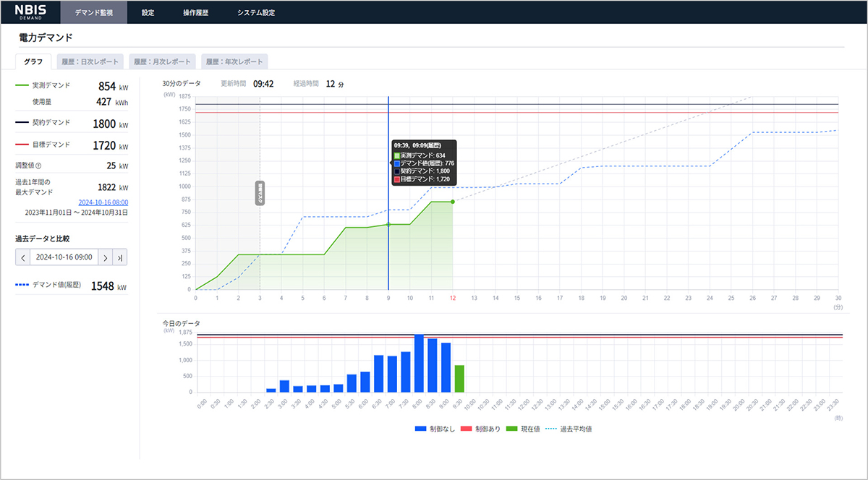Click the green data point at minute 9

388,225
